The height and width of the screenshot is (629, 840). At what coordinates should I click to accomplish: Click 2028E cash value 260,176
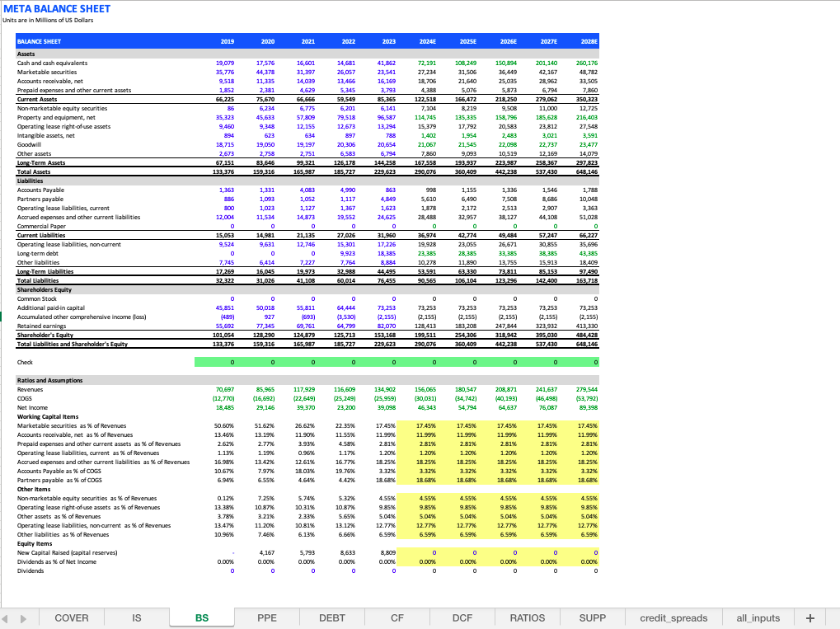point(587,63)
